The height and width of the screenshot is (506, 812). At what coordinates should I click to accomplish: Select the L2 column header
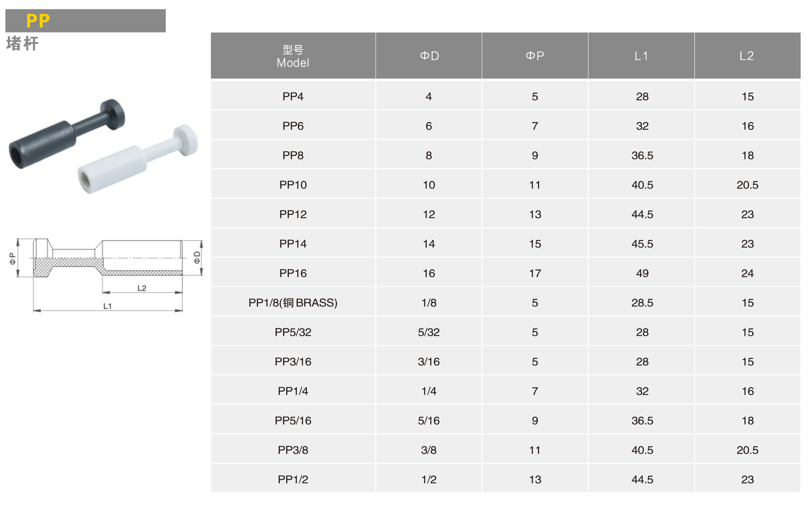tap(747, 56)
